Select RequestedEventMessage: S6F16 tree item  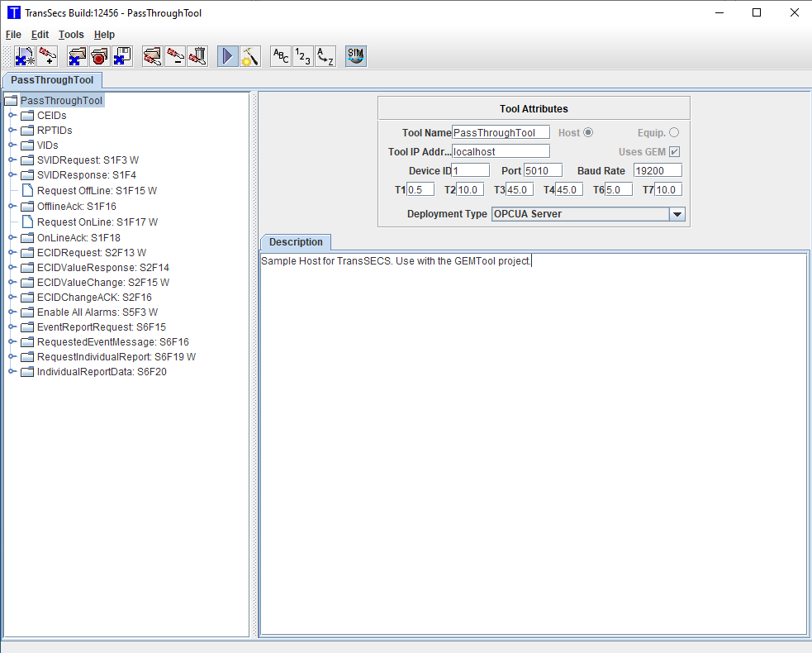click(113, 342)
